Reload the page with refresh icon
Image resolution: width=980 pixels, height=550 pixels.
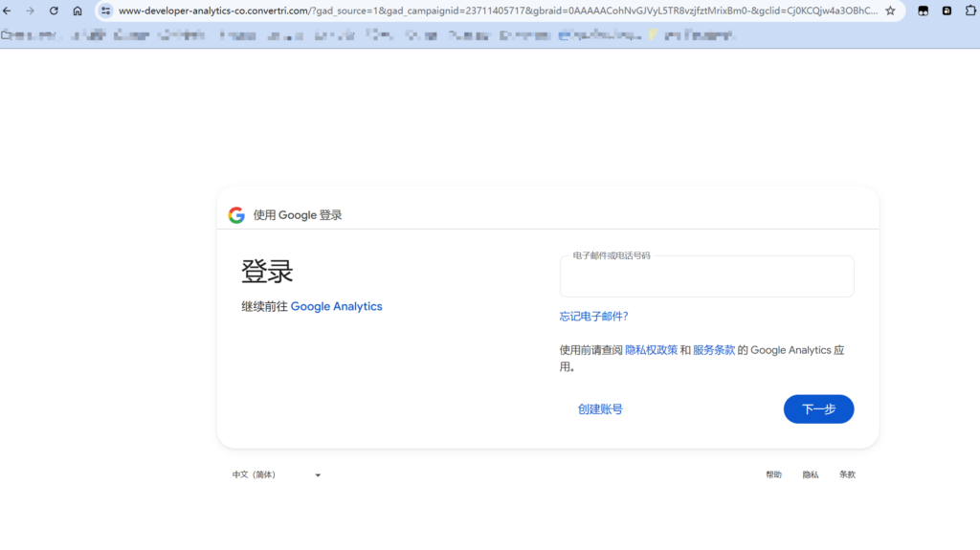pos(54,11)
